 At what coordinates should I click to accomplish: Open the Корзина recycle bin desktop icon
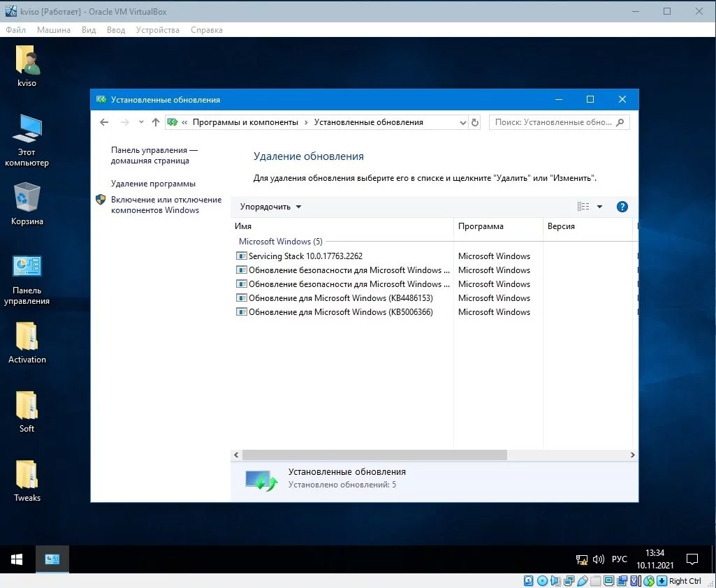(x=27, y=204)
